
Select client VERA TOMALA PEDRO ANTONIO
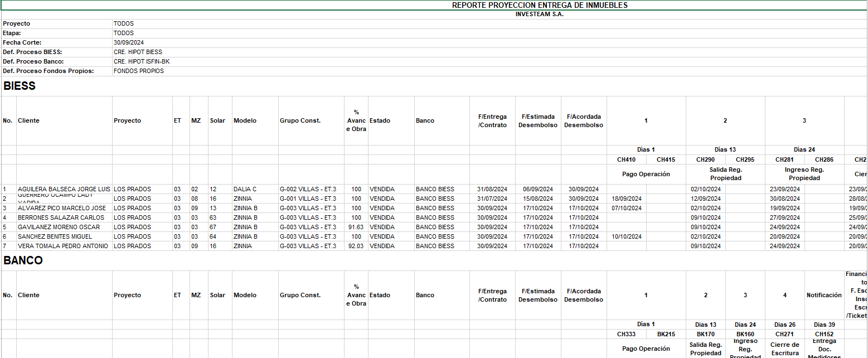click(63, 246)
